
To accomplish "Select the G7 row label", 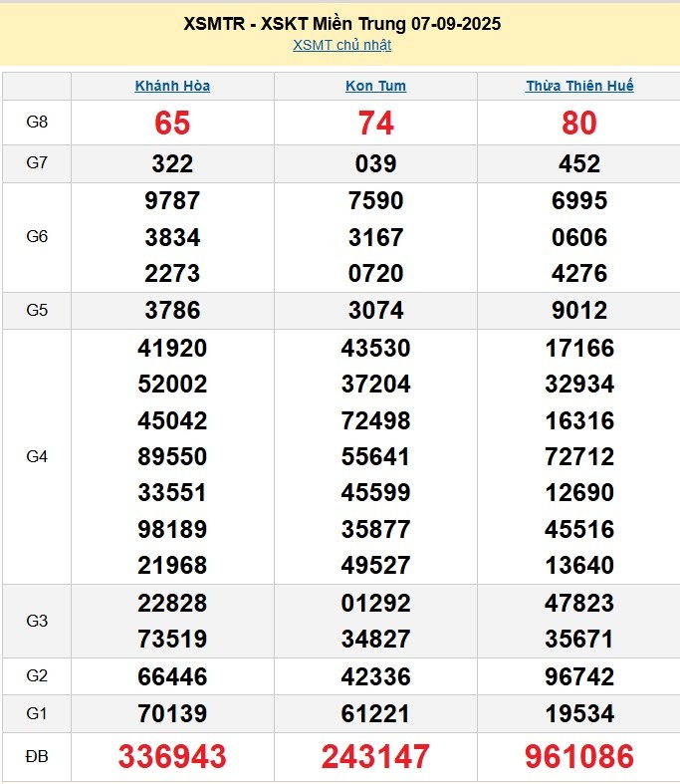I will coord(37,163).
